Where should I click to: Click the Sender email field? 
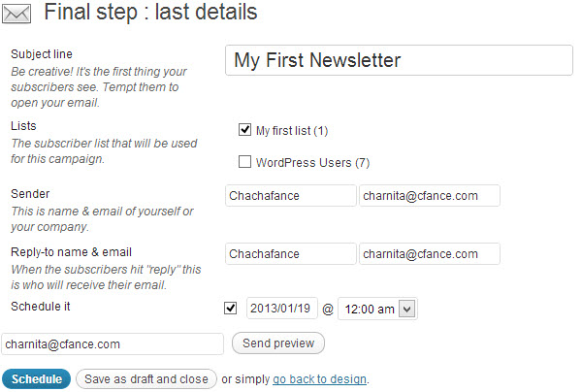coord(429,196)
